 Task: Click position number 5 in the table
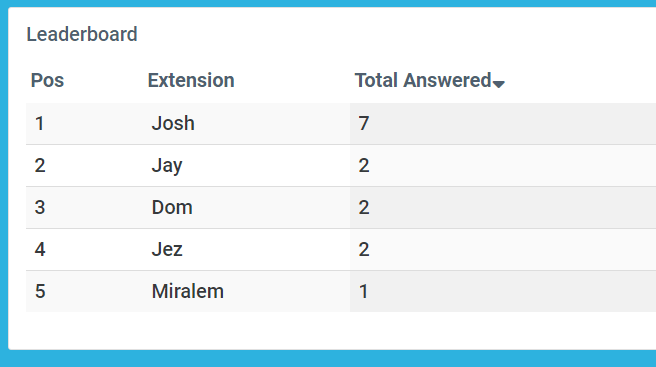point(40,291)
